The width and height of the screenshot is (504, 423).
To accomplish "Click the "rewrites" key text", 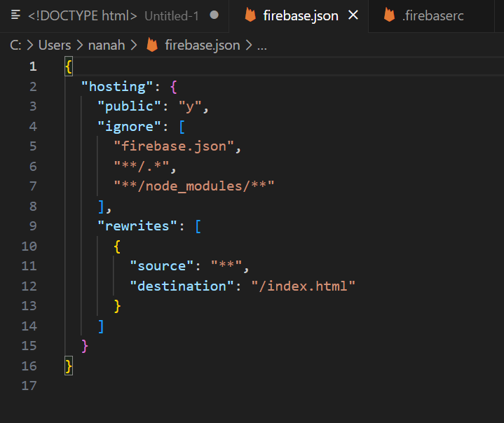I will [137, 226].
